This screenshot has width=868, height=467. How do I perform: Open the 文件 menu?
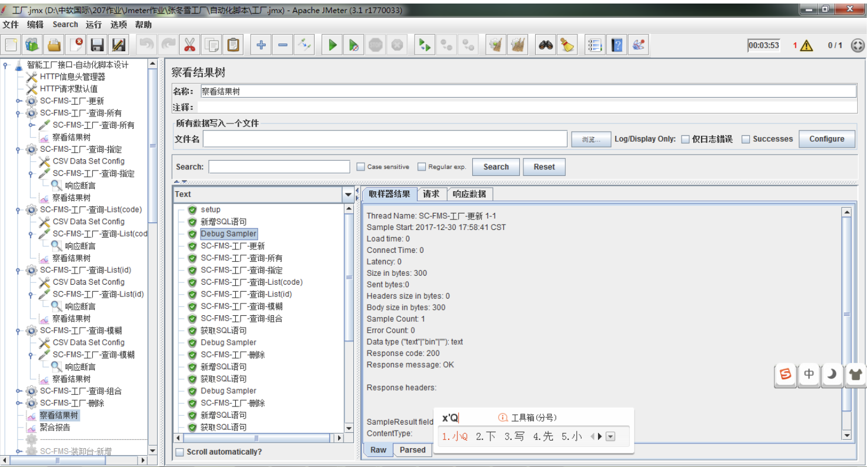(x=11, y=25)
